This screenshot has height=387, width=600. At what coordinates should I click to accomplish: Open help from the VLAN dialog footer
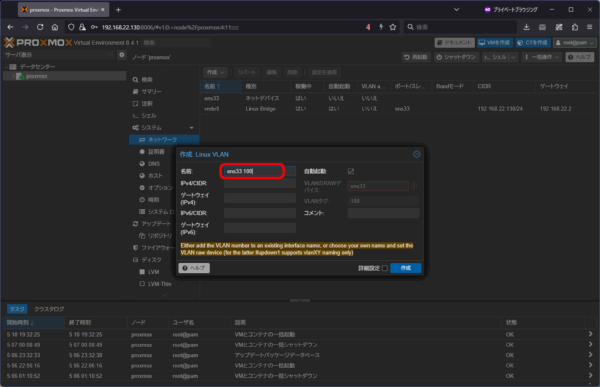pos(194,268)
